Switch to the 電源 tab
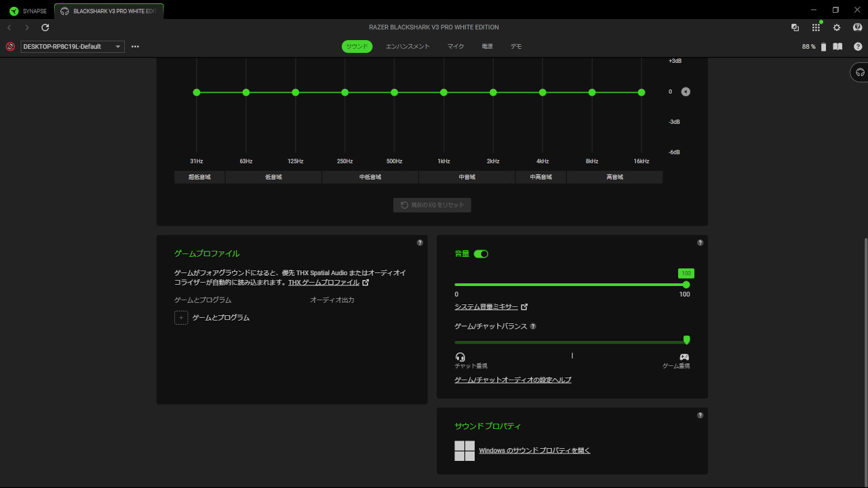The width and height of the screenshot is (868, 488). tap(487, 47)
